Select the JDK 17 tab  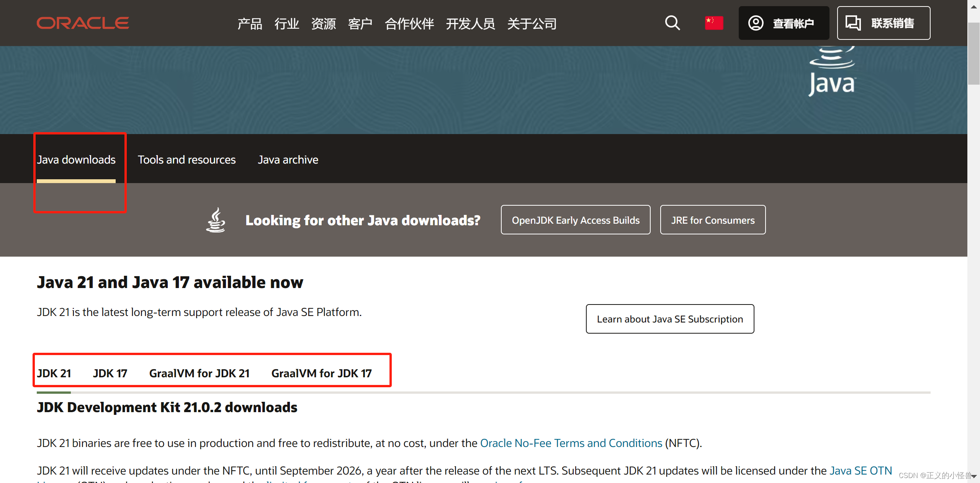(x=110, y=373)
